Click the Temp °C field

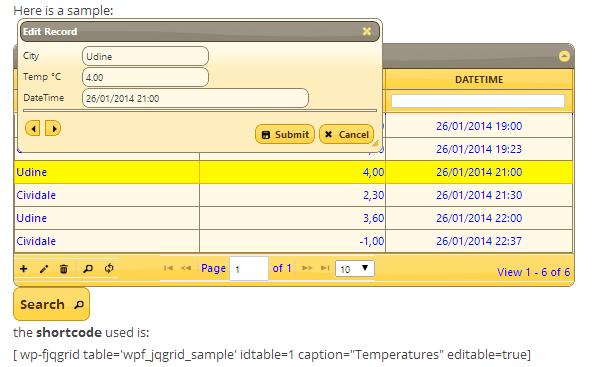coord(145,77)
